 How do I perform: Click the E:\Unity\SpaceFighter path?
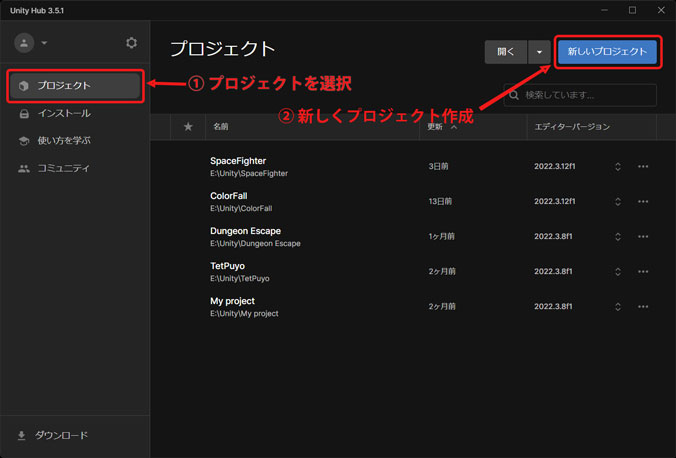pos(249,173)
